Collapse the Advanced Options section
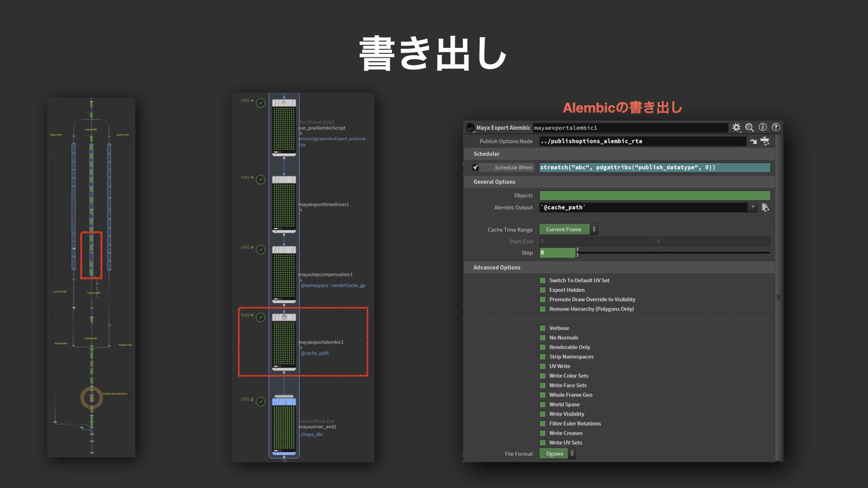 click(x=619, y=267)
